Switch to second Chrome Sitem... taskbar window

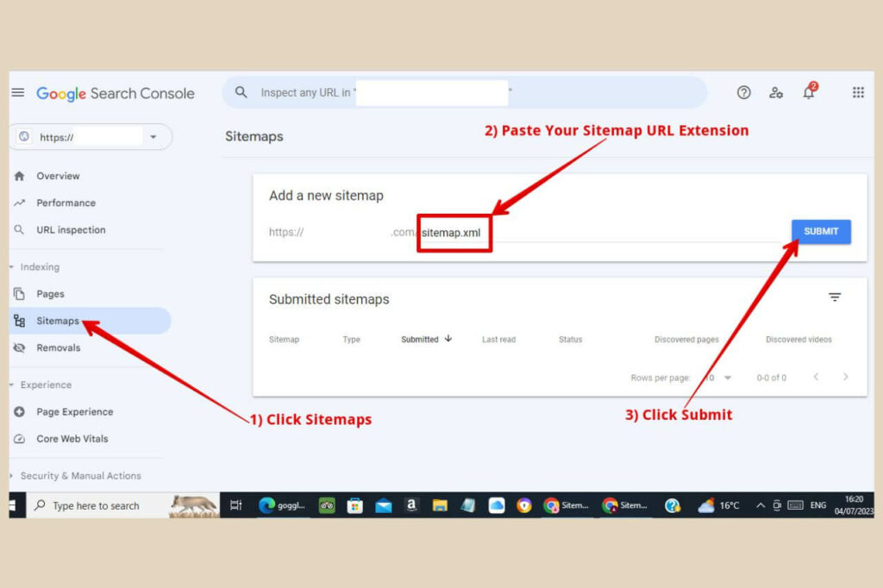(624, 505)
